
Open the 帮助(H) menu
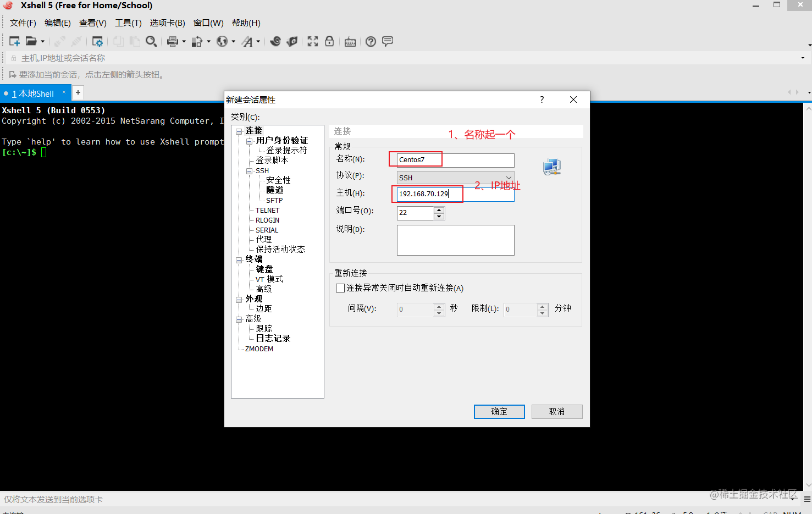click(246, 23)
